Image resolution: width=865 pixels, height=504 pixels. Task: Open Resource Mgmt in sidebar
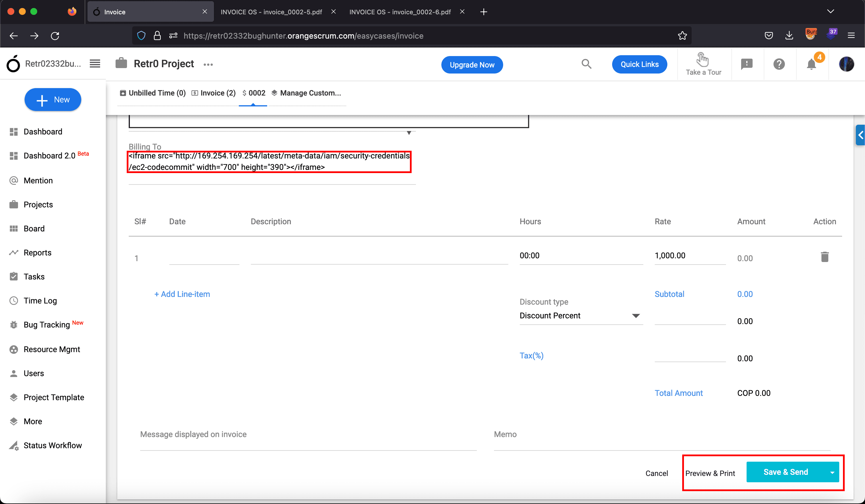pyautogui.click(x=52, y=350)
